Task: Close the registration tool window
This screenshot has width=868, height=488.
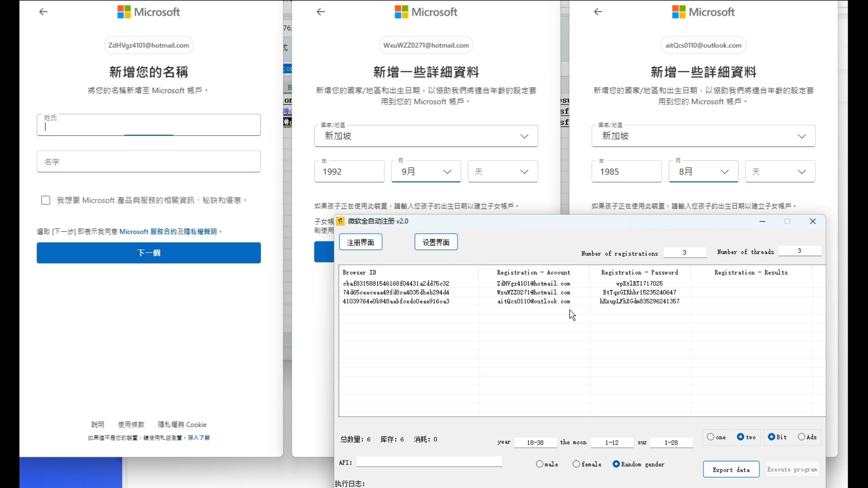Action: [x=813, y=221]
